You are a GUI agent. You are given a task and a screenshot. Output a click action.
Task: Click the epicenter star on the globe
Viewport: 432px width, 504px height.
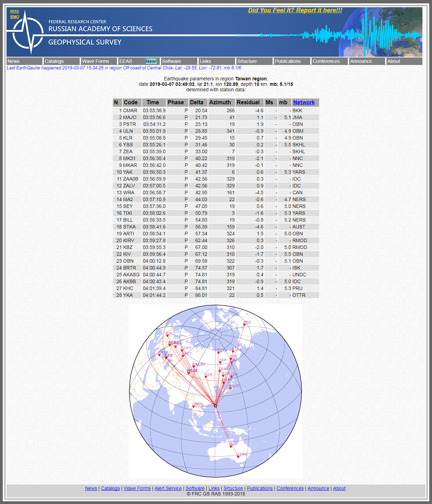[x=215, y=406]
